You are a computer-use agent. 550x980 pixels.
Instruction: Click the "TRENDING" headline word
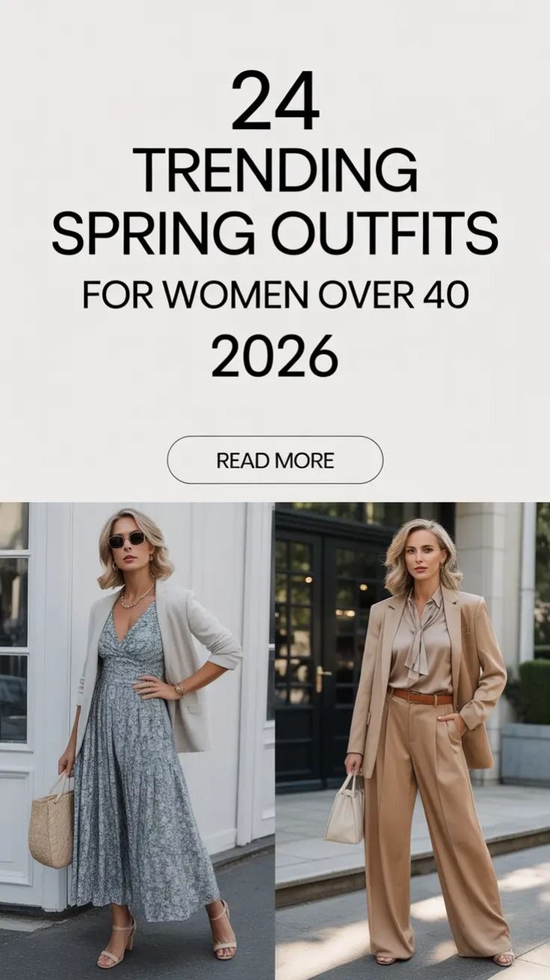(x=275, y=171)
